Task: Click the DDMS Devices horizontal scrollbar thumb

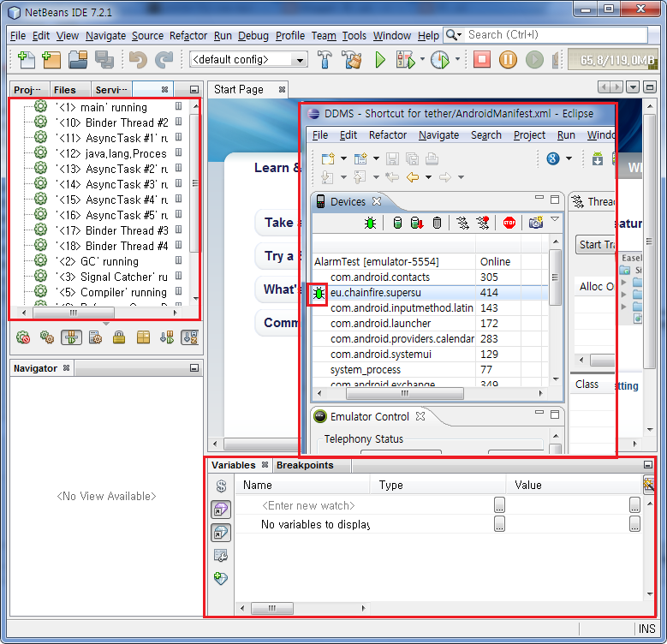Action: click(404, 394)
